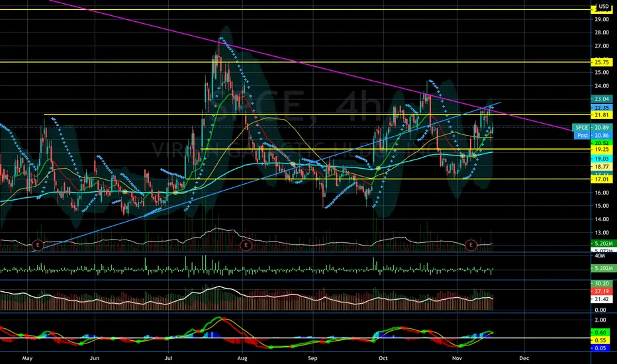This screenshot has width=617, height=364.
Task: Click the Post 20.86 post-market price label
Action: coord(593,135)
